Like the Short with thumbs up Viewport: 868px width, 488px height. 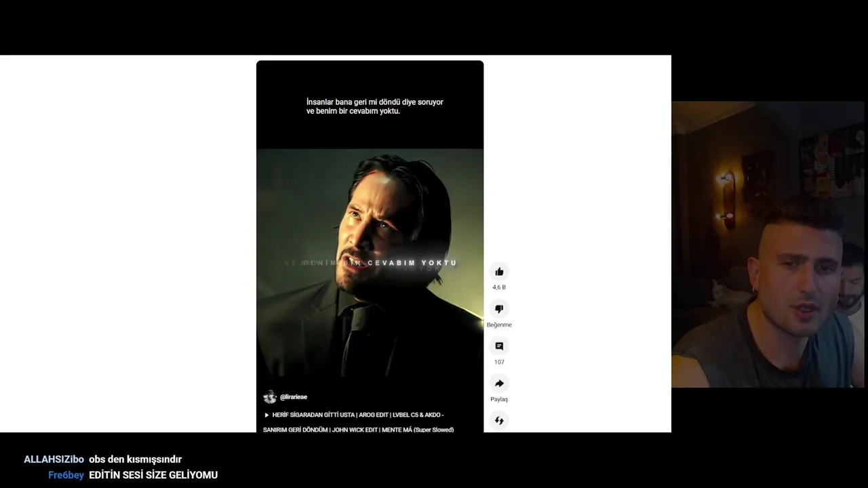(499, 272)
